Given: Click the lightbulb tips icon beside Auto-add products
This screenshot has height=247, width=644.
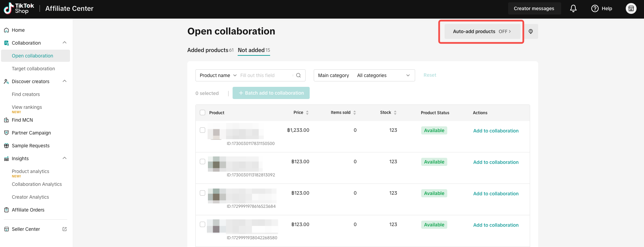Looking at the screenshot, I should 531,31.
